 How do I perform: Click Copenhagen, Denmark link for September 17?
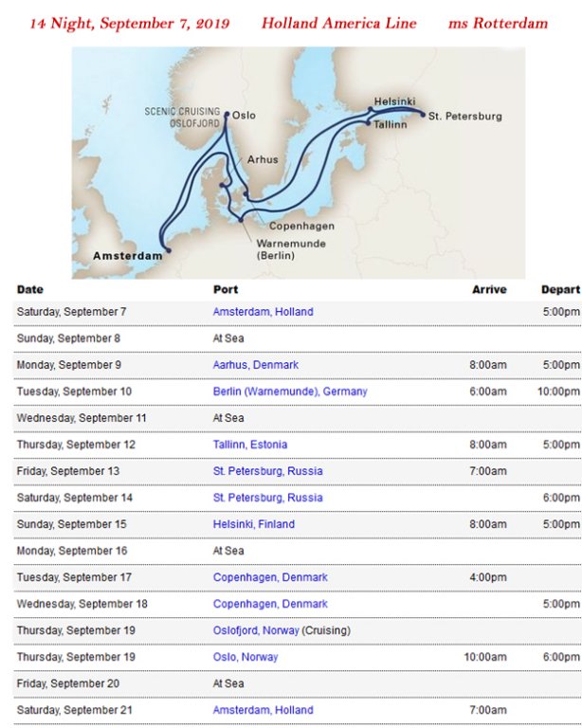tap(270, 577)
